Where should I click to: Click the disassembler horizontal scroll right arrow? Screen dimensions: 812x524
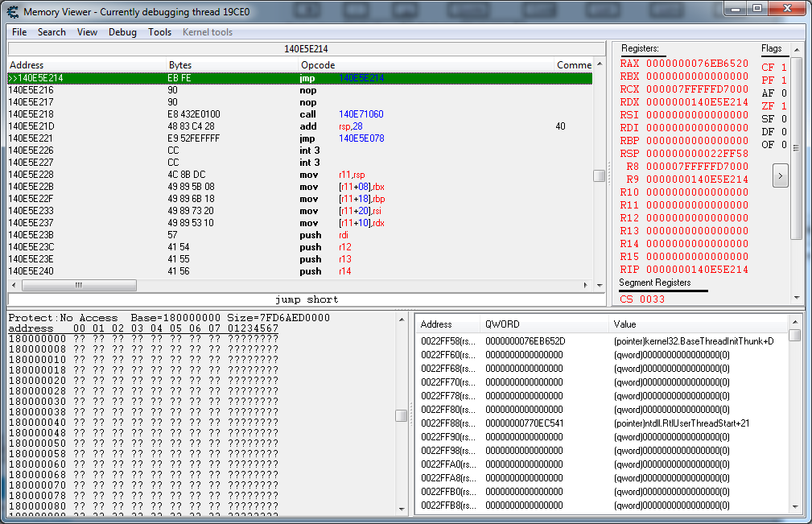click(x=586, y=285)
